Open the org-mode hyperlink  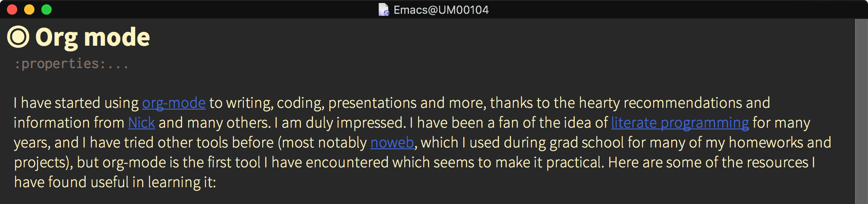tap(174, 103)
